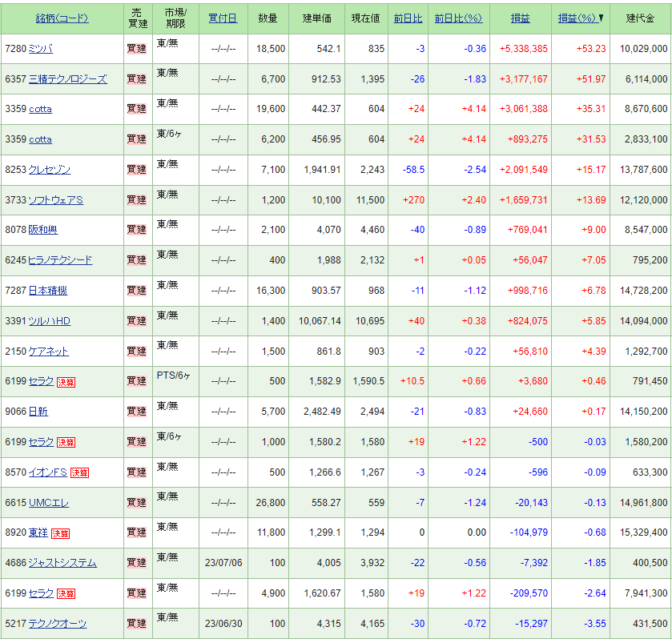
Task: Click 決算 badge in セラク 東/6ヶ row
Action: point(66,443)
